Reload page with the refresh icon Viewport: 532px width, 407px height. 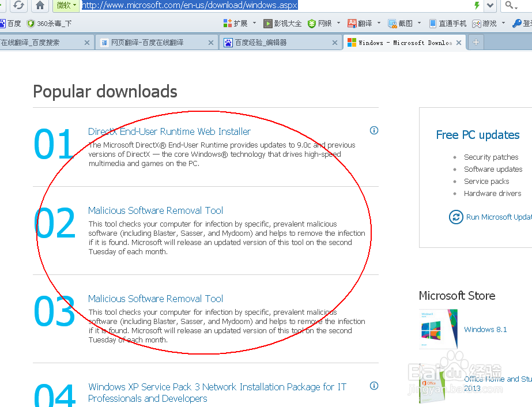pos(18,5)
